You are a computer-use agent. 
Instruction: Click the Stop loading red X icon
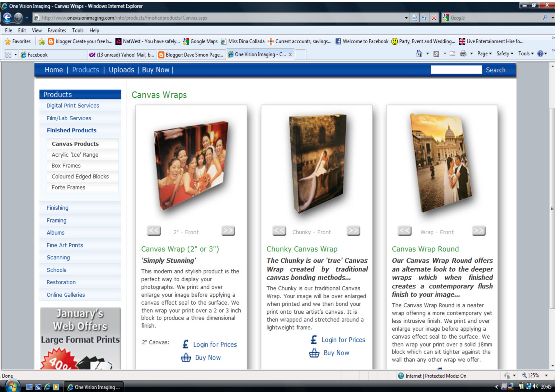[x=434, y=18]
